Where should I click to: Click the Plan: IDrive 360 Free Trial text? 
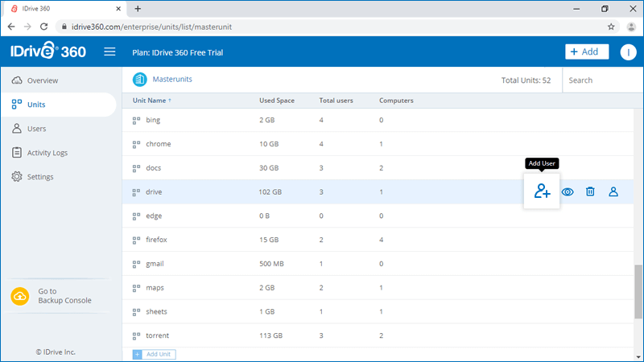(x=177, y=52)
